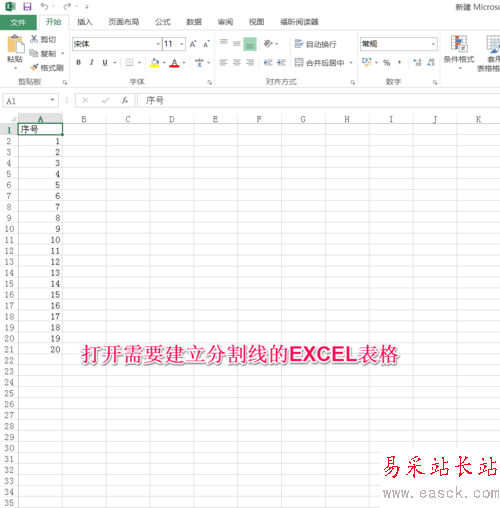The width and height of the screenshot is (500, 508).
Task: Click the Paste clipboard icon
Action: click(x=15, y=44)
